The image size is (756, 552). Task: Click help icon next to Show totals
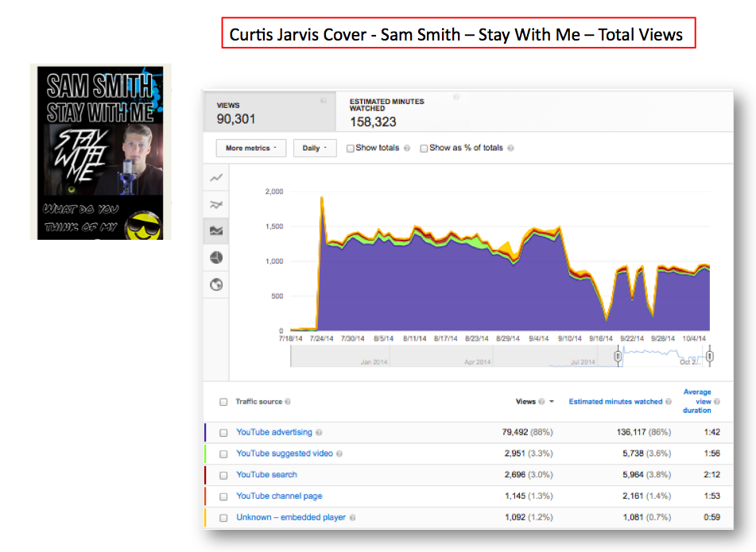pyautogui.click(x=407, y=149)
